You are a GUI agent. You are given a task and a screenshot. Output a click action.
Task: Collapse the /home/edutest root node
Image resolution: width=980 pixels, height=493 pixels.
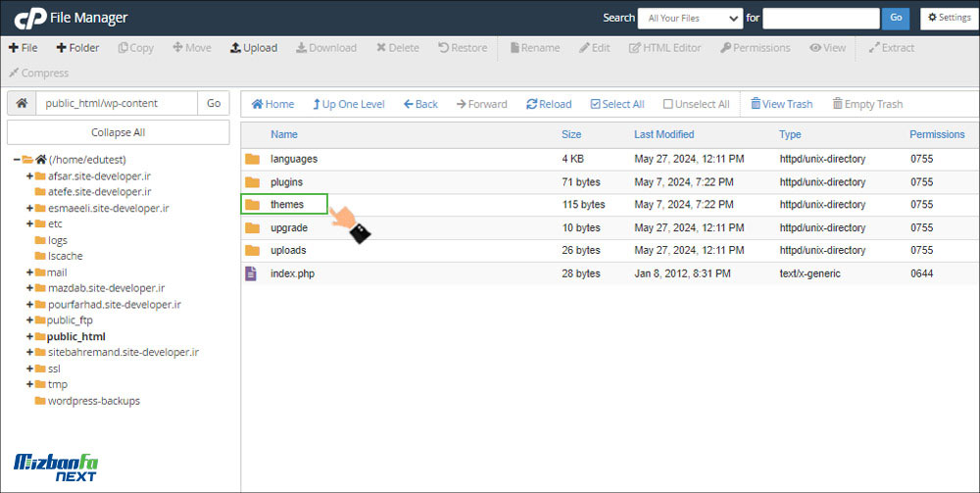click(x=18, y=160)
